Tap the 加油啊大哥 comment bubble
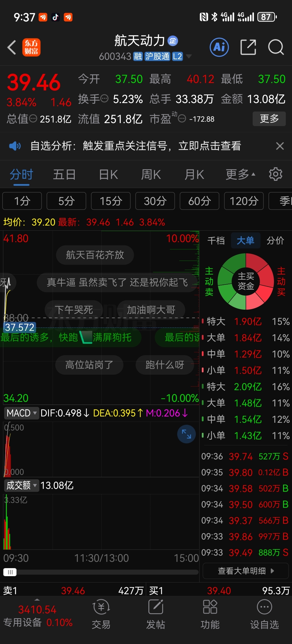 [x=151, y=310]
